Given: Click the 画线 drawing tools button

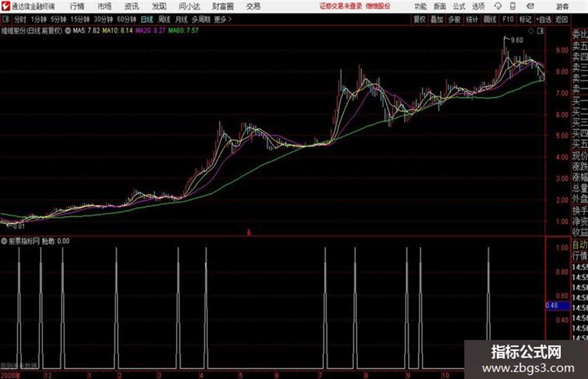Looking at the screenshot, I should pos(490,19).
